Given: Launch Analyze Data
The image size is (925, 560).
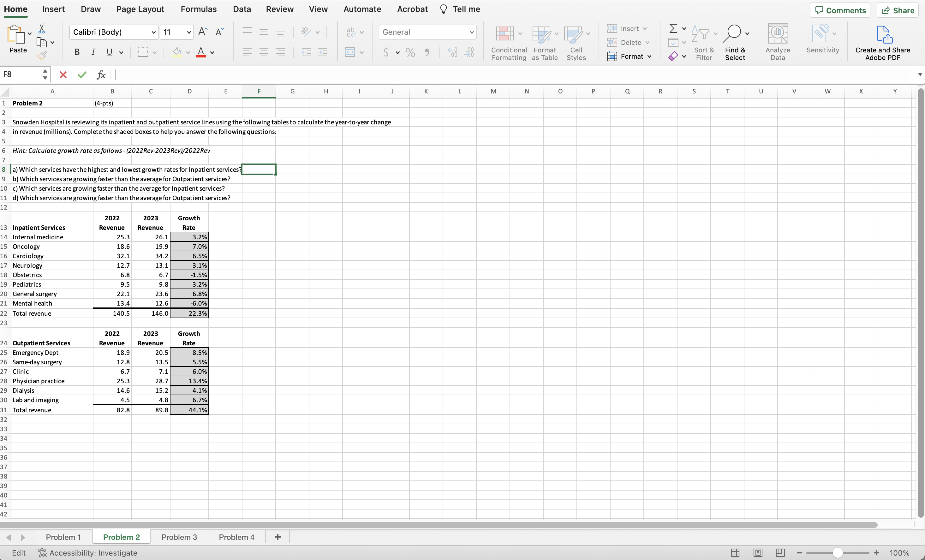Looking at the screenshot, I should point(778,41).
